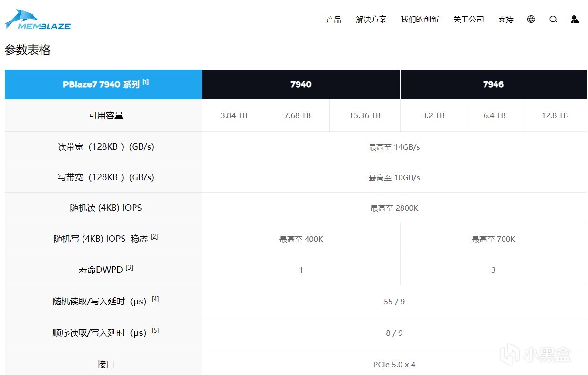Select the DWPD value 3
Screen dimensions: 588x375
coord(493,271)
